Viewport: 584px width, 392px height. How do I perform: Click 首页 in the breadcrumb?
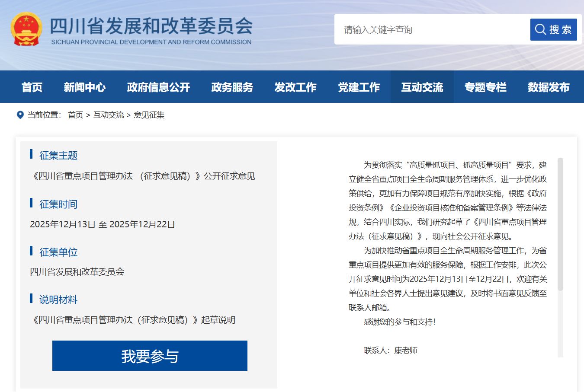point(75,115)
